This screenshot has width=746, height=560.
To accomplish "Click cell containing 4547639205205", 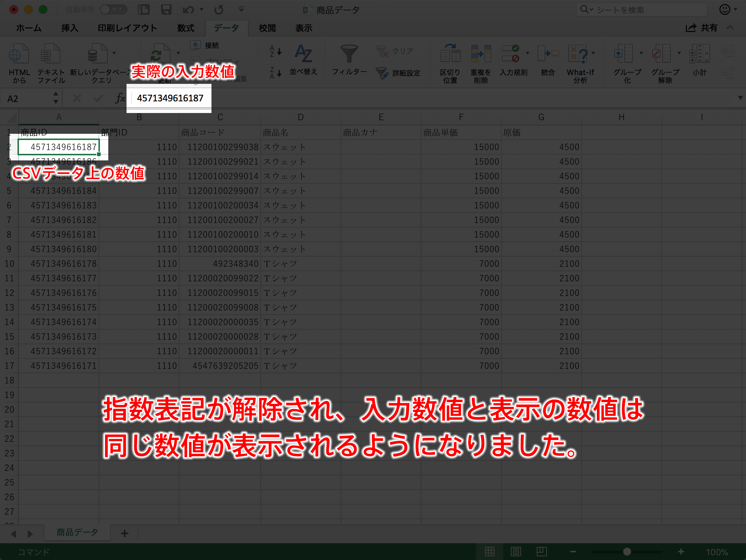I will [220, 366].
